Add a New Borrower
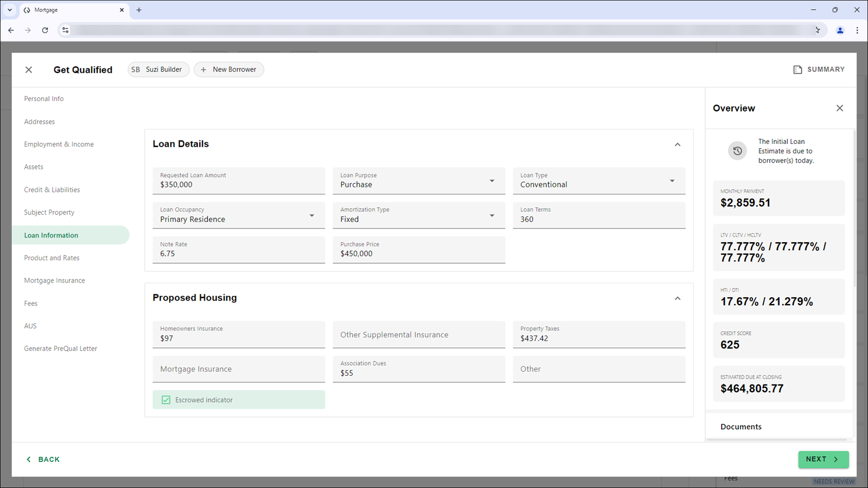This screenshot has height=488, width=868. pyautogui.click(x=229, y=69)
